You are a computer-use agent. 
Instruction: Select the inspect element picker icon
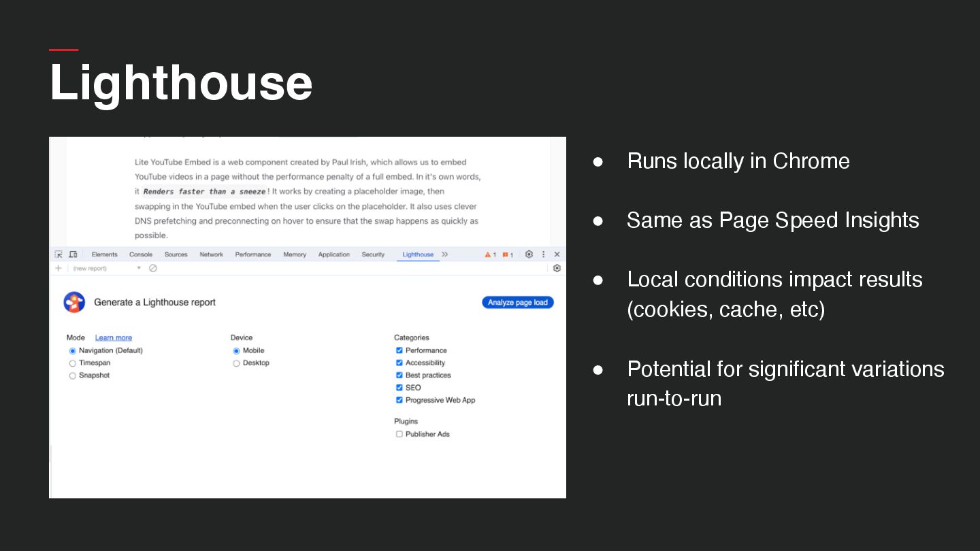click(x=59, y=254)
